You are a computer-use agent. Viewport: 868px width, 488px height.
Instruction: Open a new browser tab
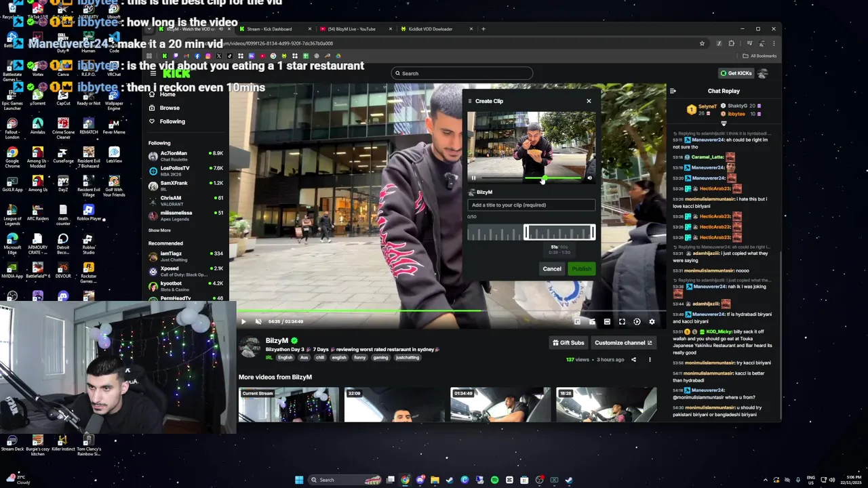pyautogui.click(x=483, y=29)
